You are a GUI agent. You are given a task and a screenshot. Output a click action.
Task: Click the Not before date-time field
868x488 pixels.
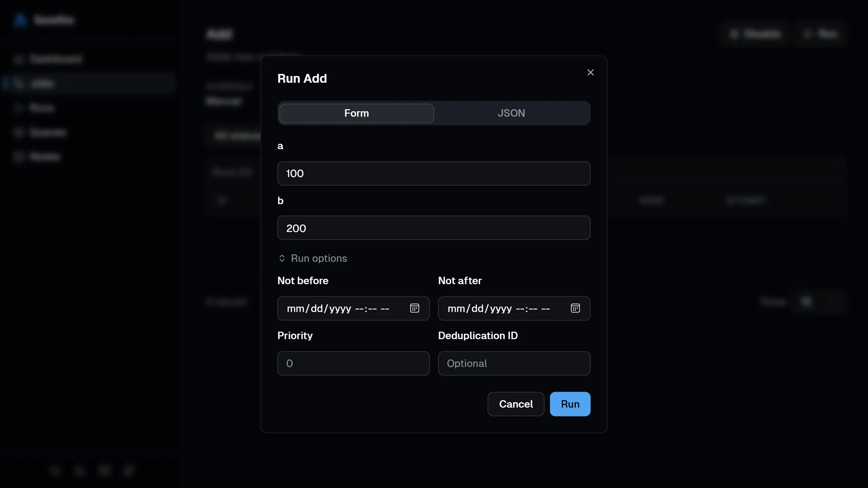pyautogui.click(x=353, y=308)
